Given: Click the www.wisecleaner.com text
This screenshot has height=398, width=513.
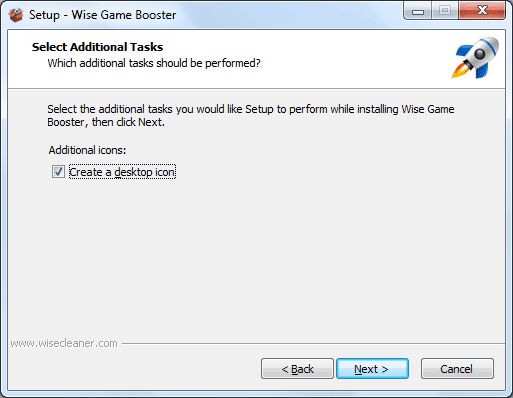Looking at the screenshot, I should click(64, 343).
